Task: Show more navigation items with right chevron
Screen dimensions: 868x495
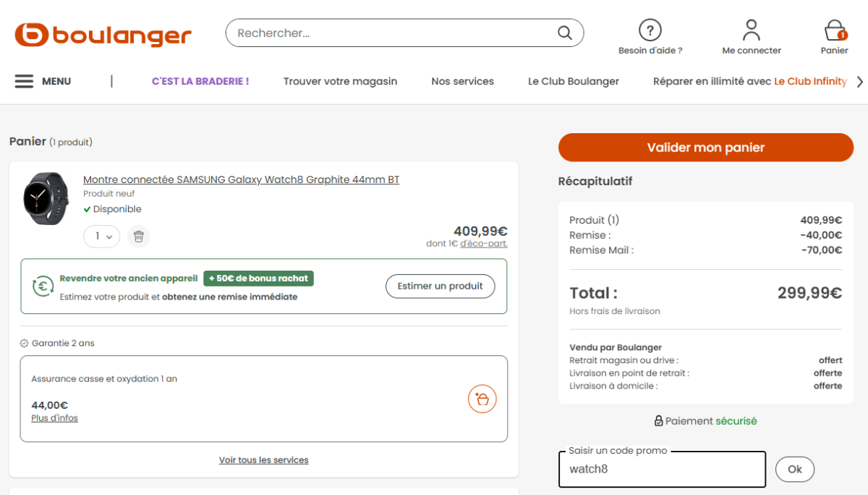Action: coord(859,81)
